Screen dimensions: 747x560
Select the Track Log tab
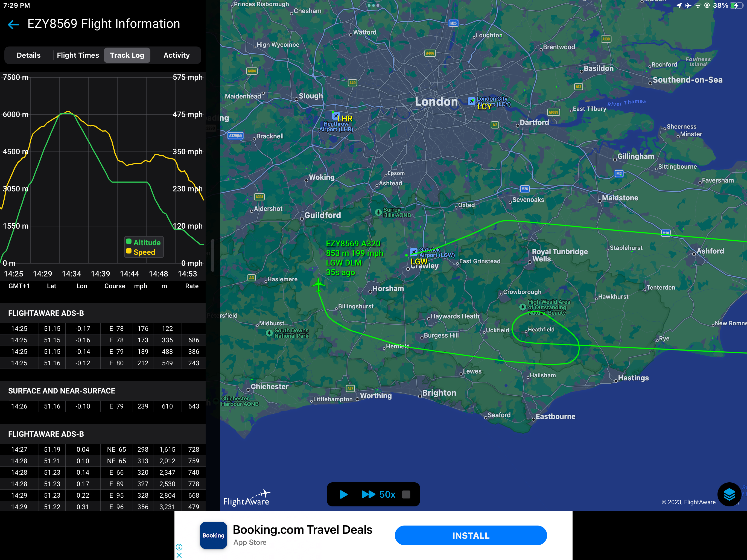point(127,56)
